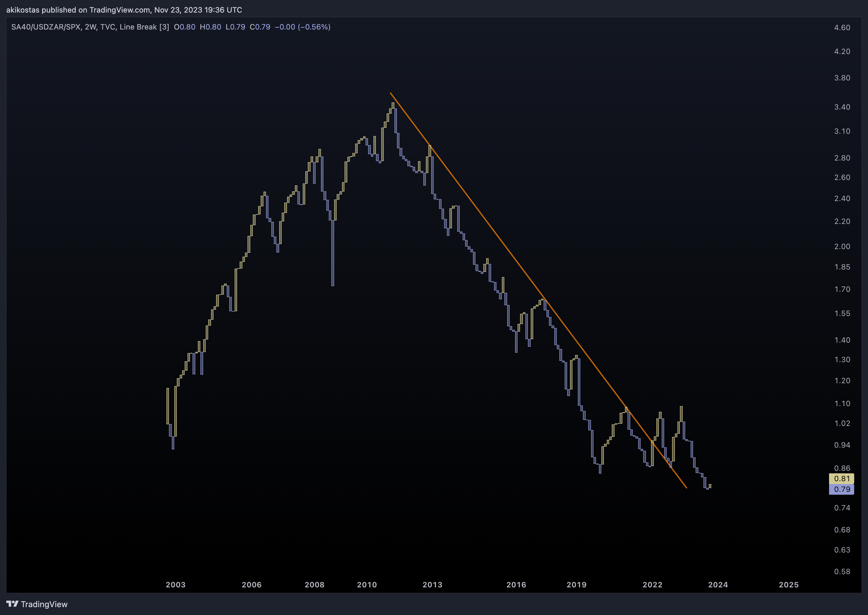Click the 1.40 price axis label

coord(842,340)
